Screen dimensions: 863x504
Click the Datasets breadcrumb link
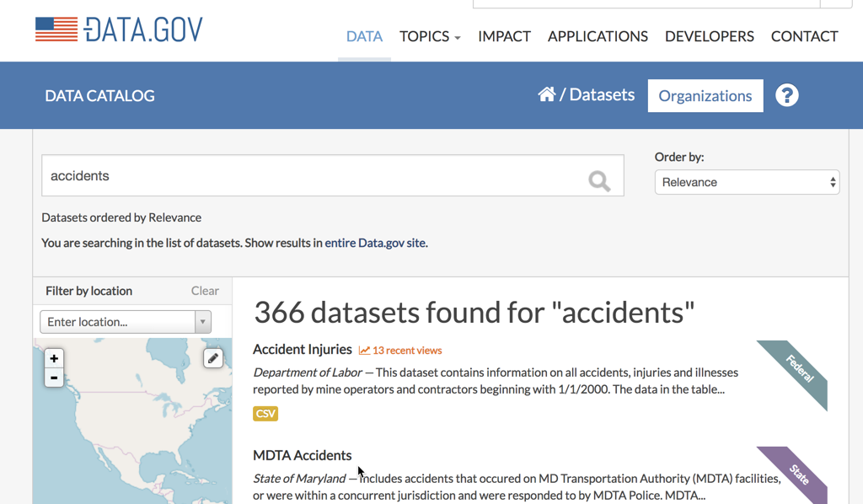pyautogui.click(x=602, y=94)
